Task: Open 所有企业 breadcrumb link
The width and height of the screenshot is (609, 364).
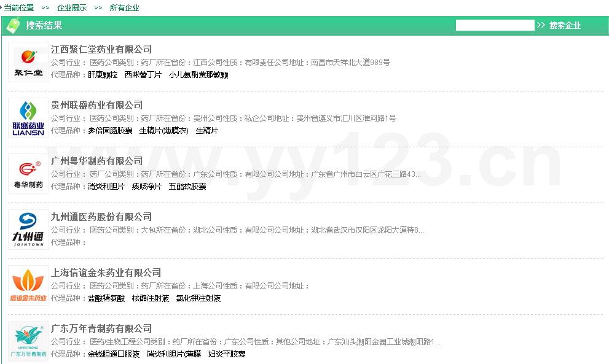Action: pyautogui.click(x=124, y=8)
